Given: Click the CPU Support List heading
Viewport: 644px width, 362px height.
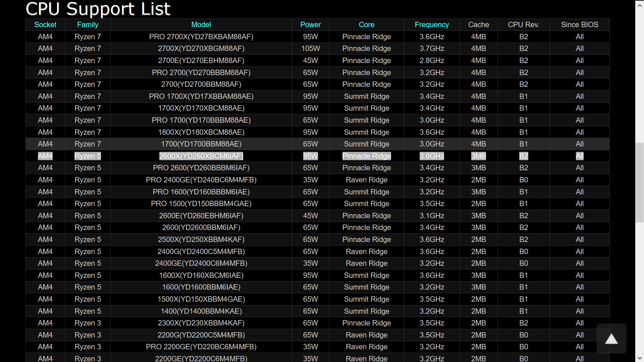Looking at the screenshot, I should (x=98, y=9).
